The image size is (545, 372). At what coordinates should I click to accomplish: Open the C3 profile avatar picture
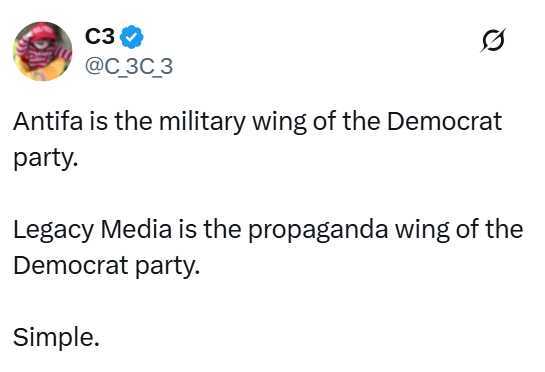42,51
